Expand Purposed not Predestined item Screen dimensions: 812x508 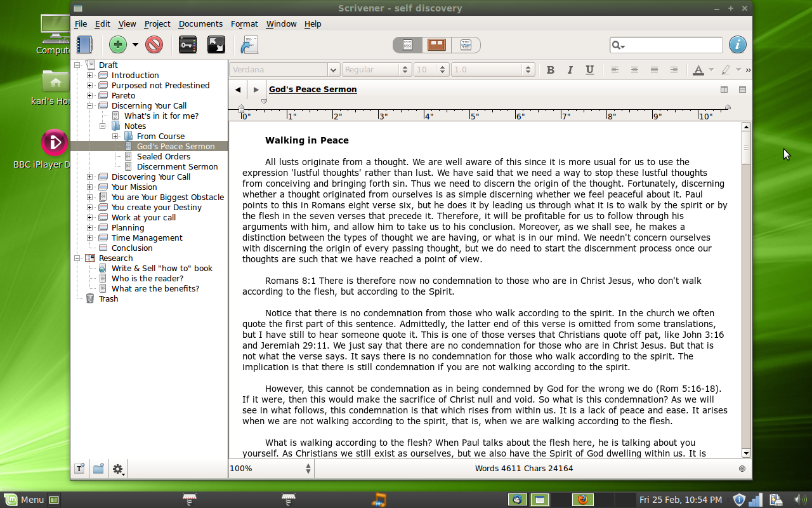tap(90, 85)
